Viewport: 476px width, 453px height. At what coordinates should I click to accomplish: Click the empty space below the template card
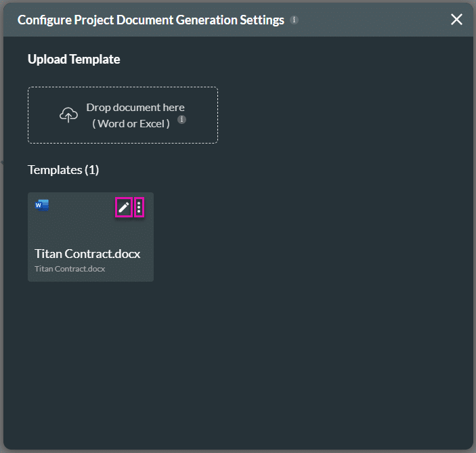pos(91,352)
